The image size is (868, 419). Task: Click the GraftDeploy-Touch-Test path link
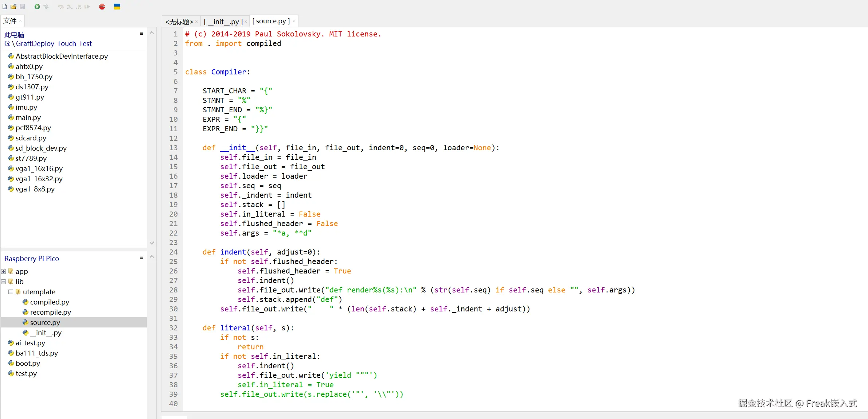(54, 43)
